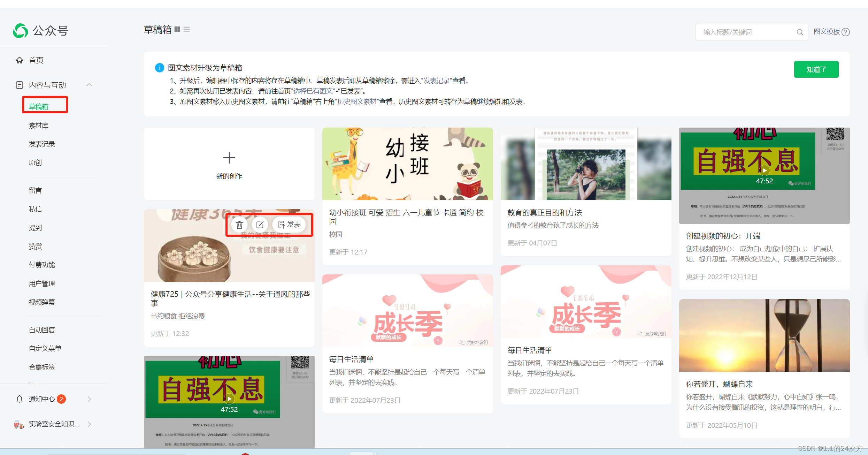868x455 pixels.
Task: Click the edit pencil icon on draft
Action: [260, 225]
